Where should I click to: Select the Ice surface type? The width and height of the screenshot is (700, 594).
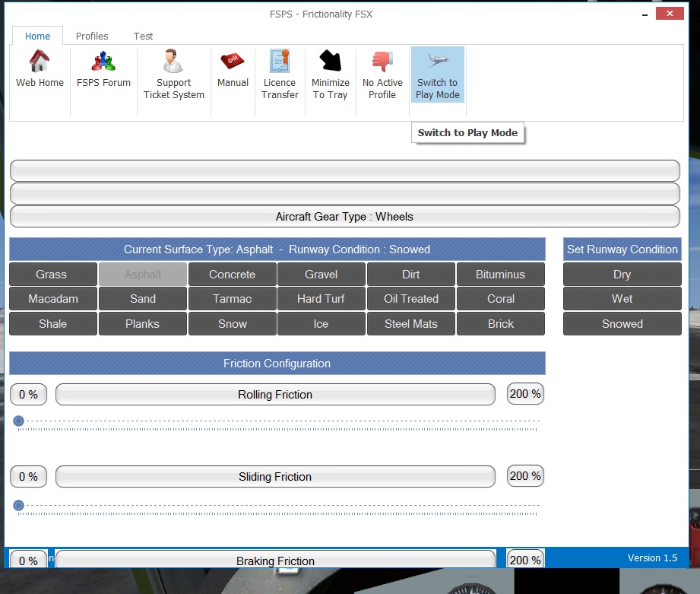pos(321,324)
